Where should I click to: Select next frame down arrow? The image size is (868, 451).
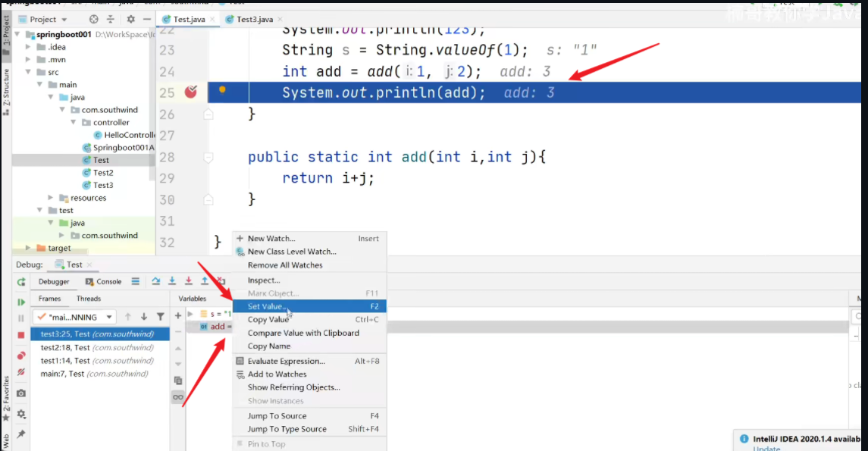[x=144, y=317]
